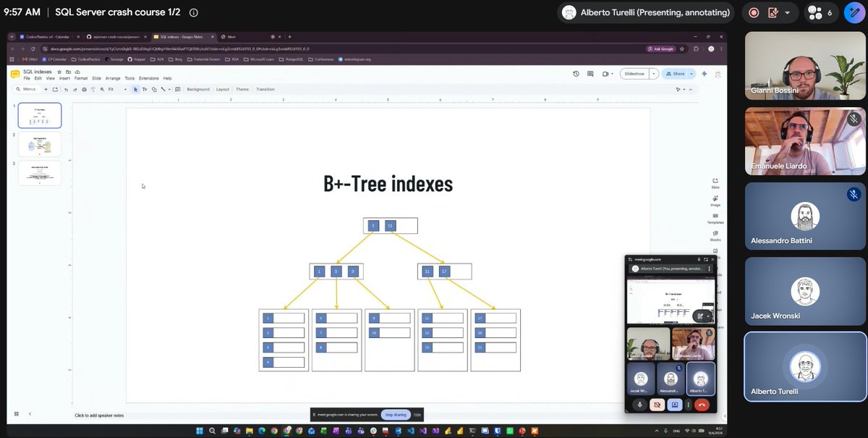Screen dimensions: 868x438
Task: Open the Arrange menu in Slides
Action: [x=113, y=78]
